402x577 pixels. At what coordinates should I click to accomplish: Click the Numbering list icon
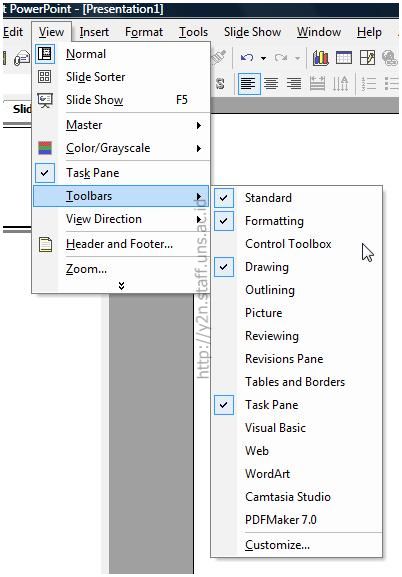pos(368,84)
